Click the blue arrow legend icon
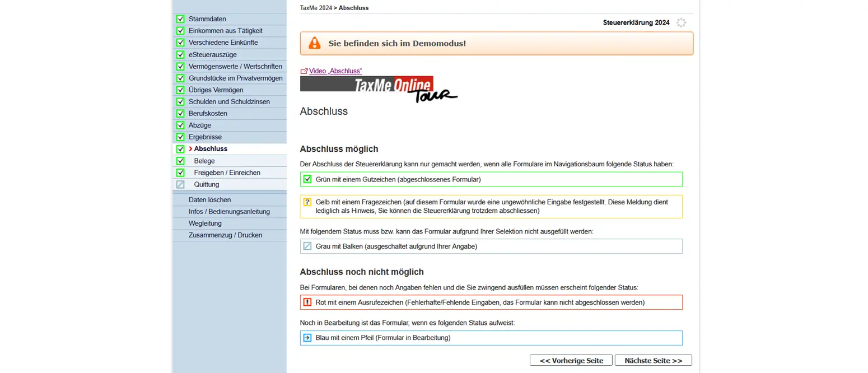Screen dimensions: 868x373 point(307,338)
